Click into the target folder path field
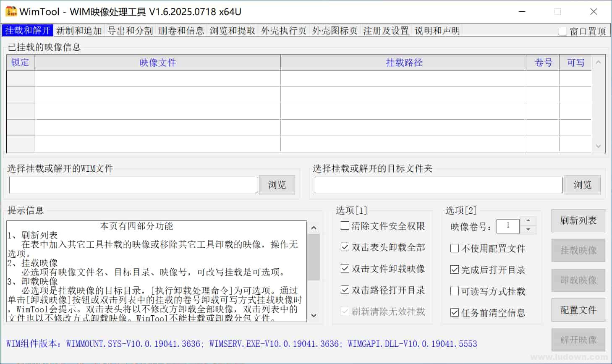The width and height of the screenshot is (612, 364). click(x=439, y=185)
